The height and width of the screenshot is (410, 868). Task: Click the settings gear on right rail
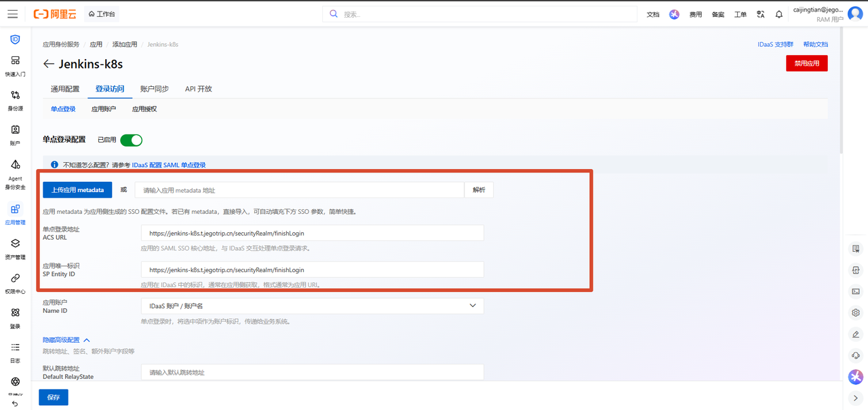pos(856,313)
